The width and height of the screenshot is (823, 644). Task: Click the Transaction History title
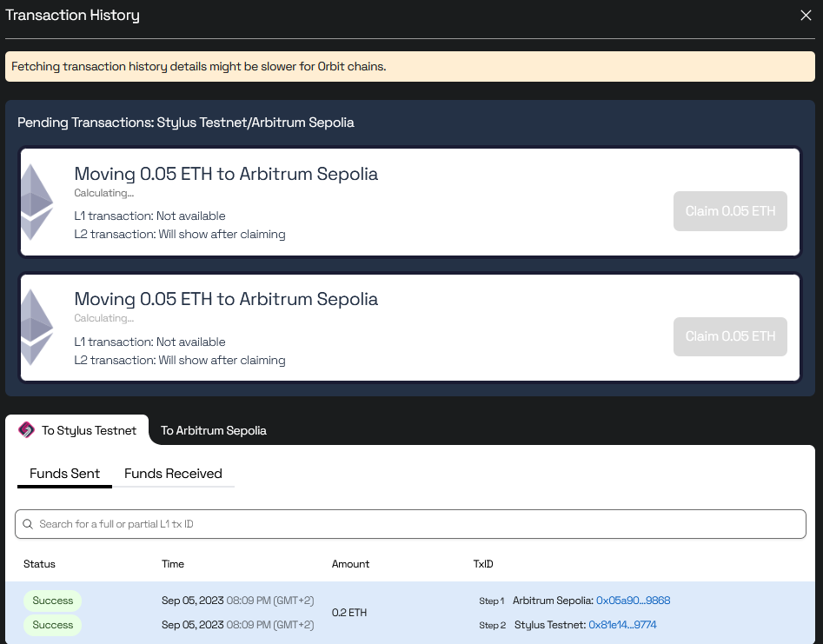click(x=72, y=16)
